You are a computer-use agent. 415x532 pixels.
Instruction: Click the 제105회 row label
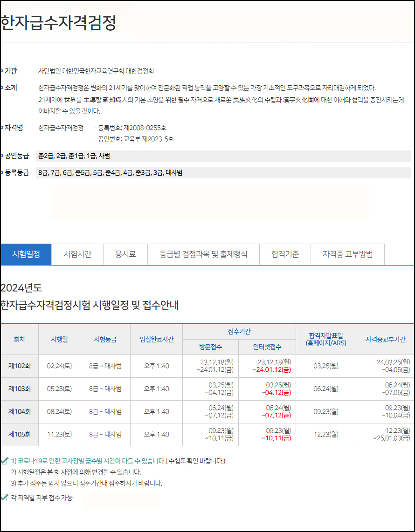pyautogui.click(x=20, y=434)
